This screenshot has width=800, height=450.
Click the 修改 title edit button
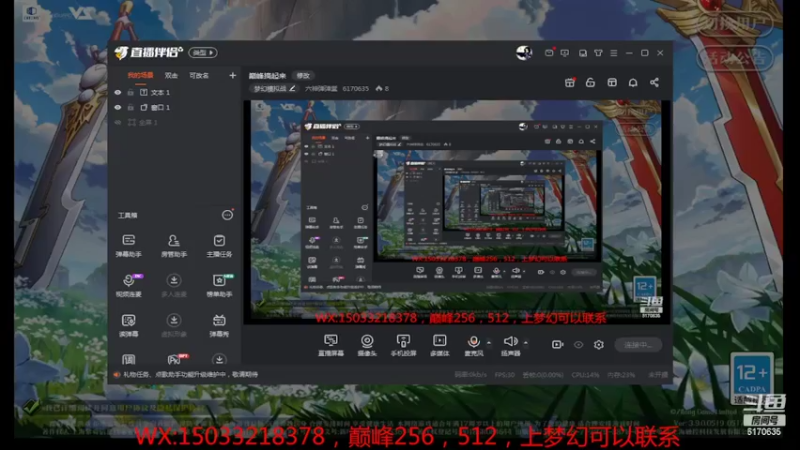(x=303, y=76)
